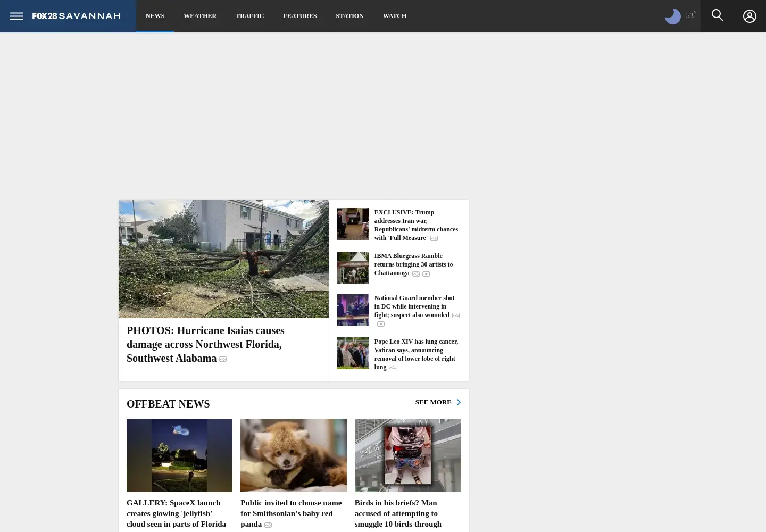Read National Guard member shot story

click(x=414, y=306)
